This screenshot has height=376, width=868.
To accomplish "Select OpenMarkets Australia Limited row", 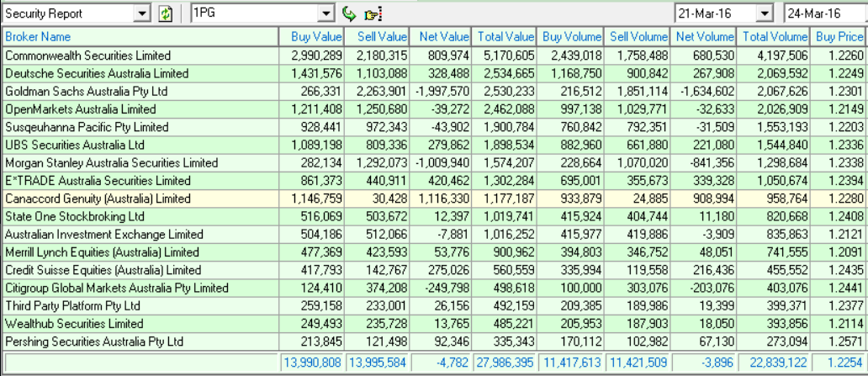I will (434, 109).
